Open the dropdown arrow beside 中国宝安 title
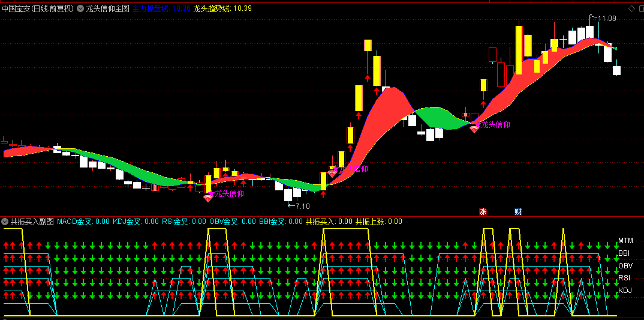This screenshot has width=644, height=320. point(80,8)
